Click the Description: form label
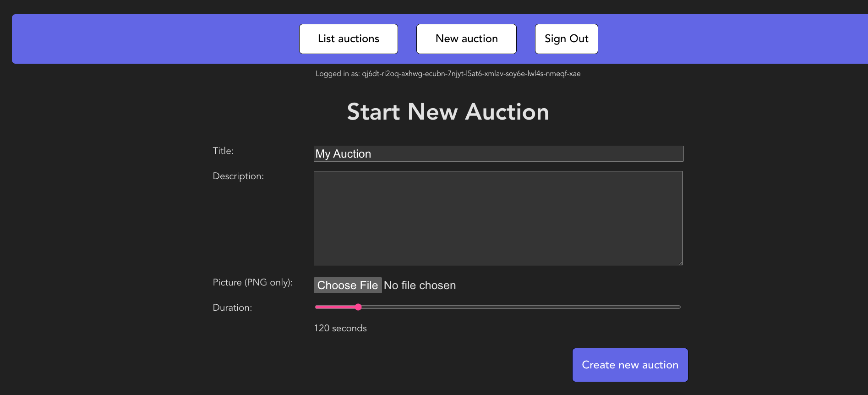The height and width of the screenshot is (395, 868). [x=238, y=176]
